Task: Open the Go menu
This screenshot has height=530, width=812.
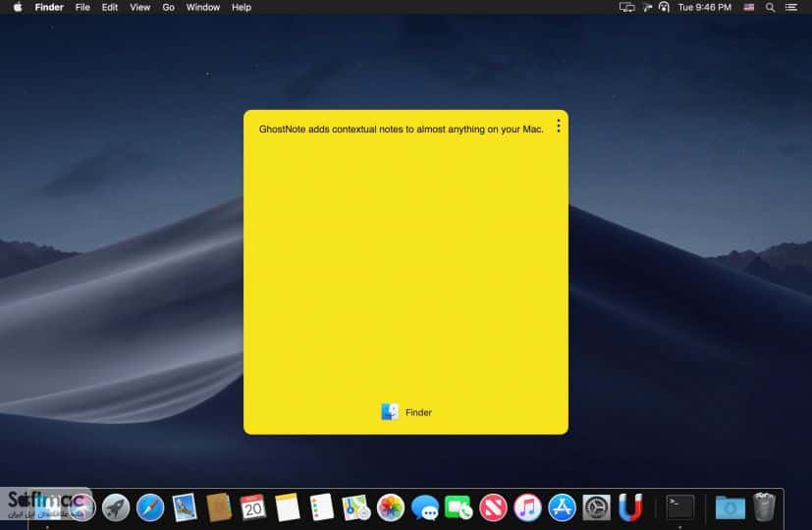Action: [x=168, y=7]
